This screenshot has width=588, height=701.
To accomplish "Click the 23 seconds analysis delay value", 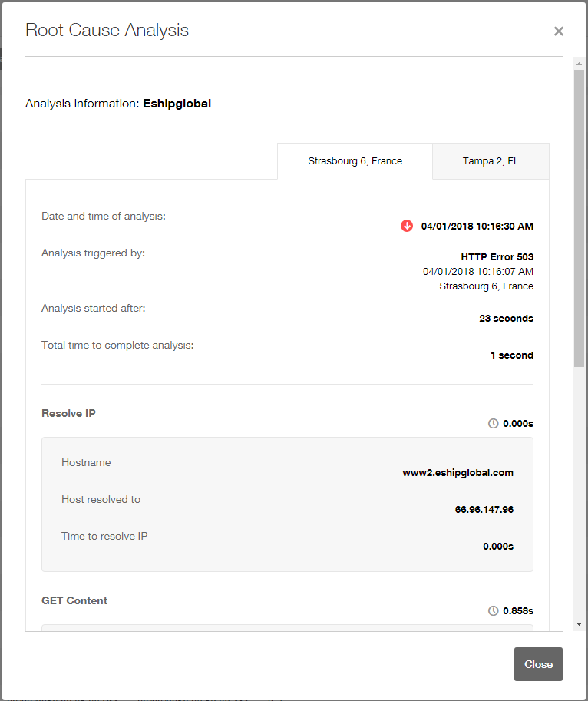I will tap(506, 319).
